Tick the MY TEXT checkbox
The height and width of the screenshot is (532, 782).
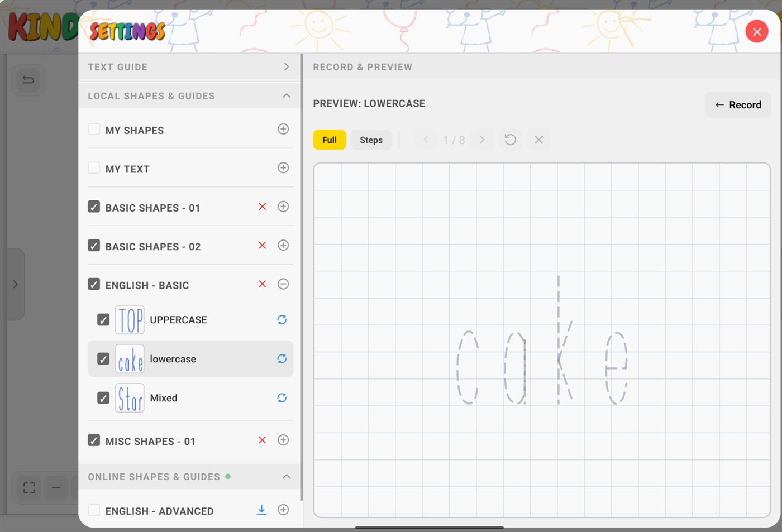tap(94, 168)
